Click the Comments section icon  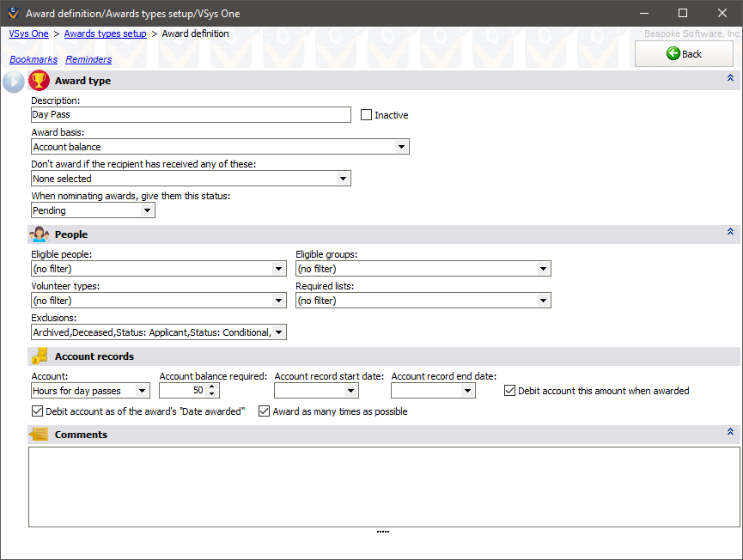(39, 435)
